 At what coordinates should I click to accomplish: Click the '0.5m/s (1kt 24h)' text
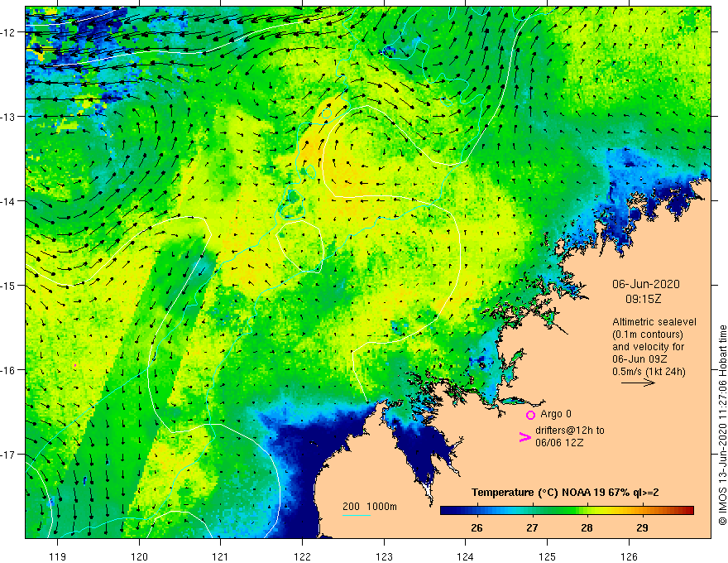click(649, 372)
